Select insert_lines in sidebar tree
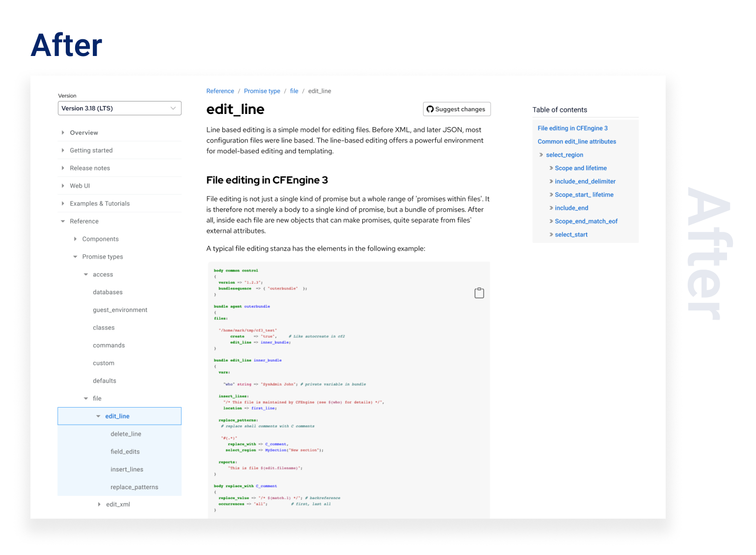 click(127, 469)
